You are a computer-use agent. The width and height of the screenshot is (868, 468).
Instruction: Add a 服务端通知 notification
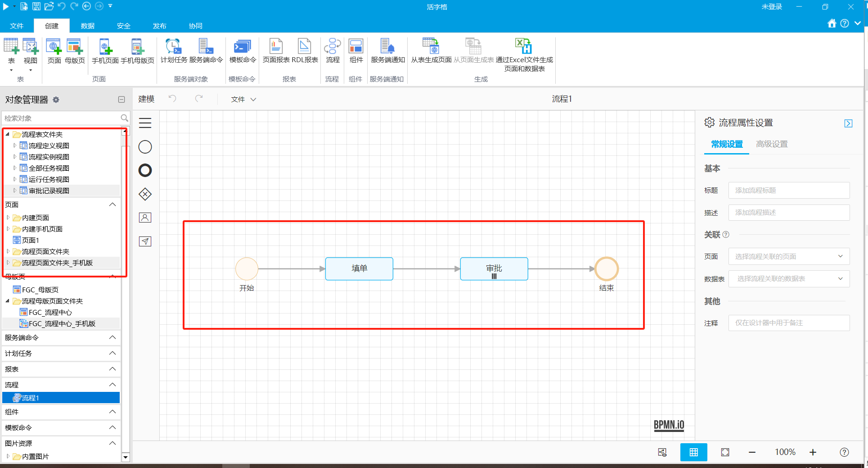[388, 51]
